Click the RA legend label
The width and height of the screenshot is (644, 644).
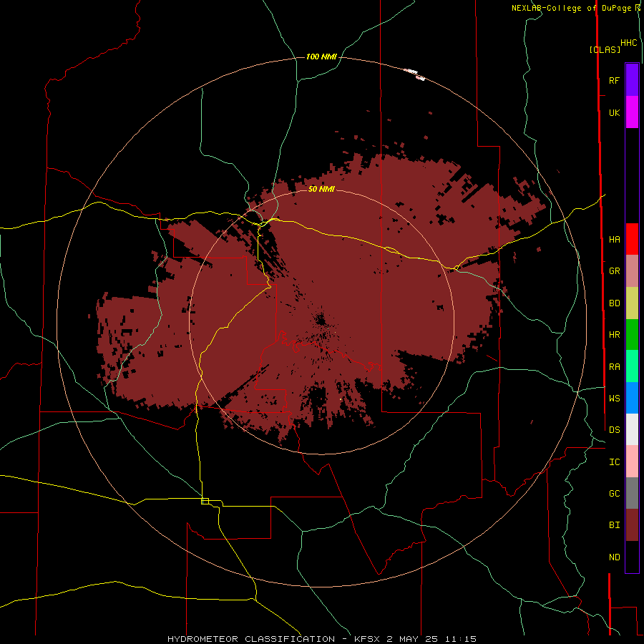[x=614, y=367]
